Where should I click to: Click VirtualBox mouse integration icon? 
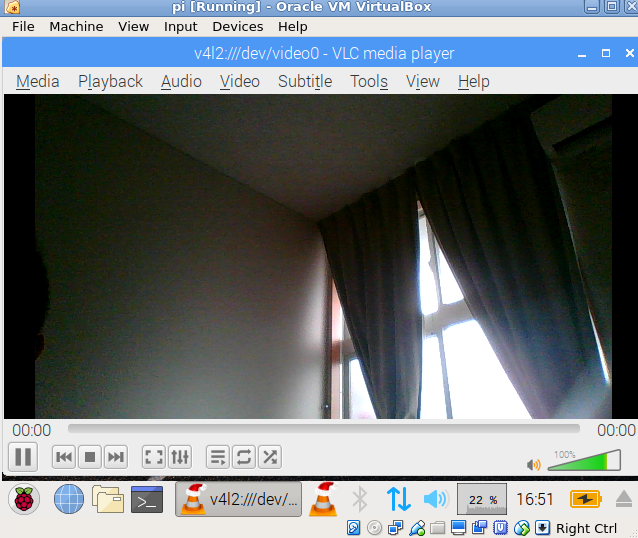(522, 528)
